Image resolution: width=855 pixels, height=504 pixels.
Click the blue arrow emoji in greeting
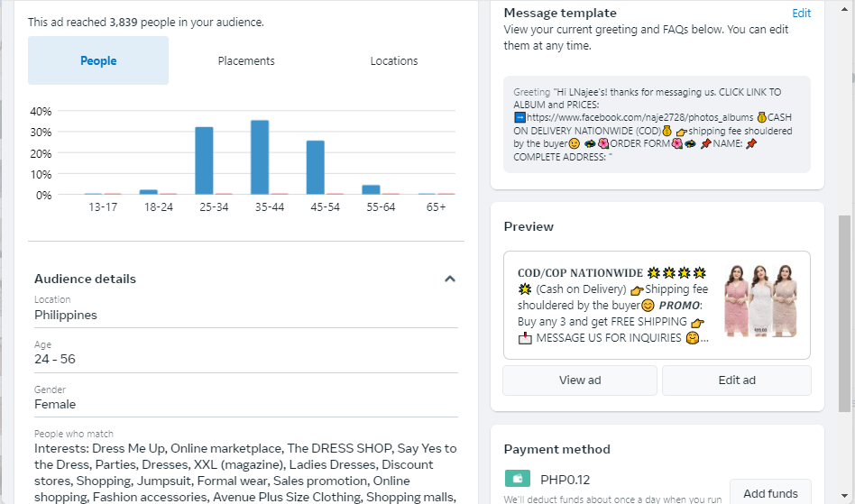(519, 118)
